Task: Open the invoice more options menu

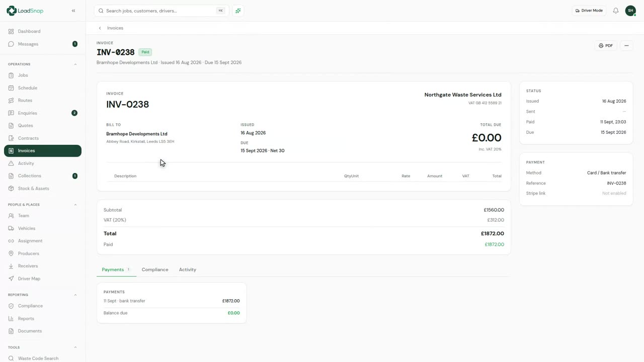Action: tap(626, 46)
